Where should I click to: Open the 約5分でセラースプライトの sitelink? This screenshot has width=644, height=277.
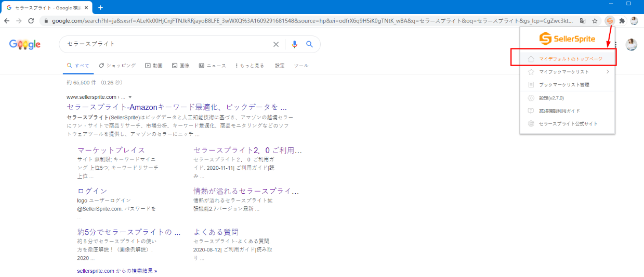tap(129, 232)
